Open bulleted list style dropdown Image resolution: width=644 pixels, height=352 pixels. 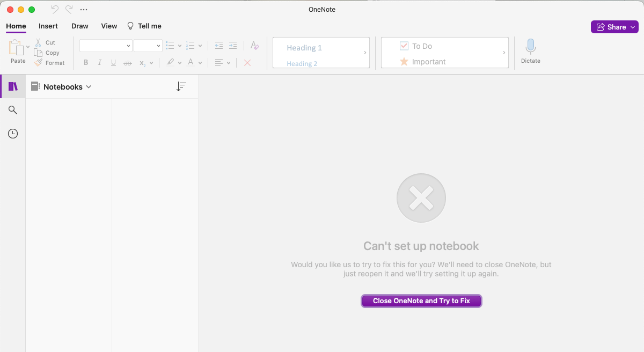[179, 46]
